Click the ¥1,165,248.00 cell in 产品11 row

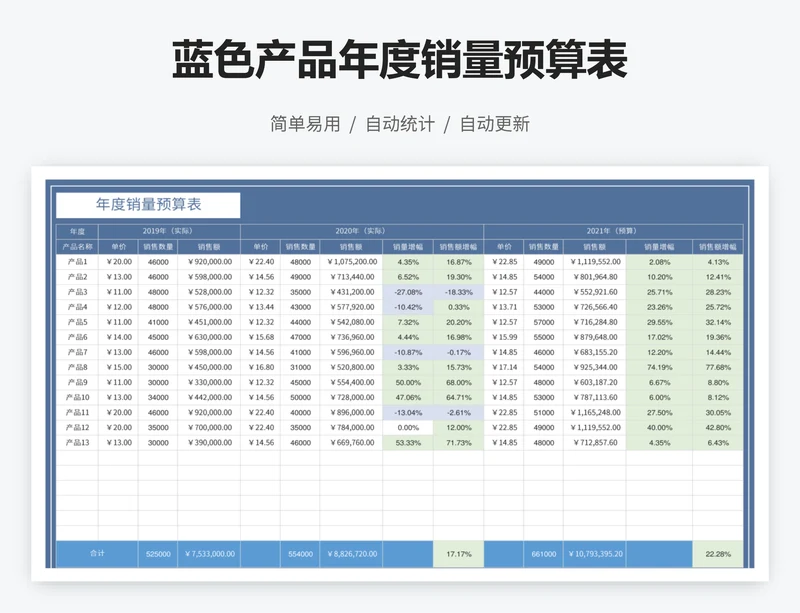point(594,412)
